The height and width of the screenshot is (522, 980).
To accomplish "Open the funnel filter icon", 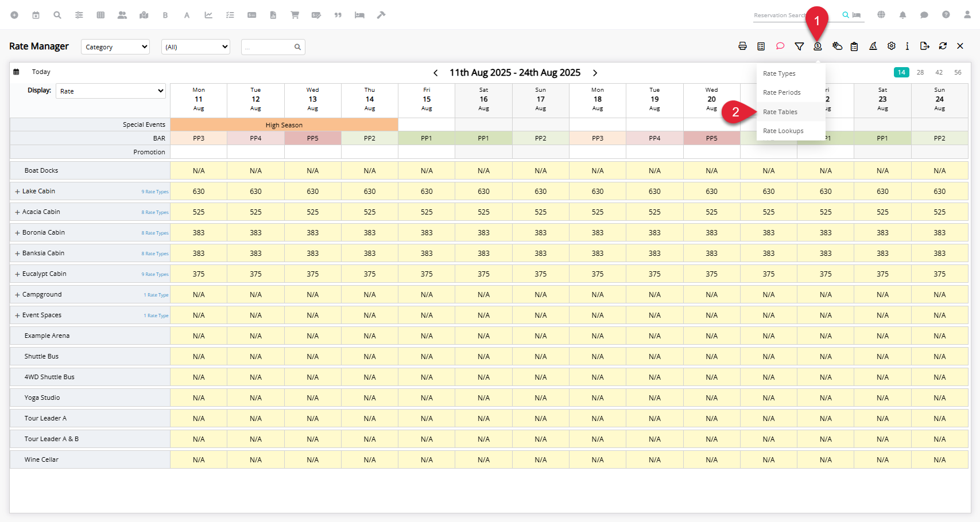I will [799, 46].
